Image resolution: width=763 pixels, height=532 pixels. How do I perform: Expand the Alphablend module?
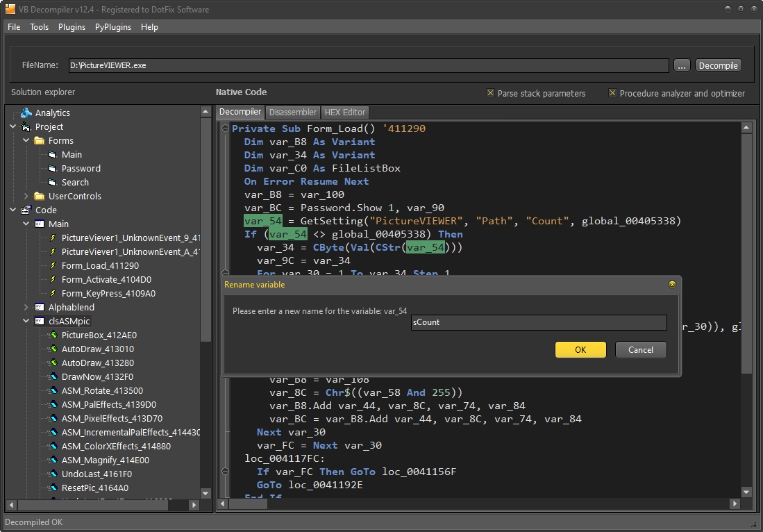click(26, 307)
